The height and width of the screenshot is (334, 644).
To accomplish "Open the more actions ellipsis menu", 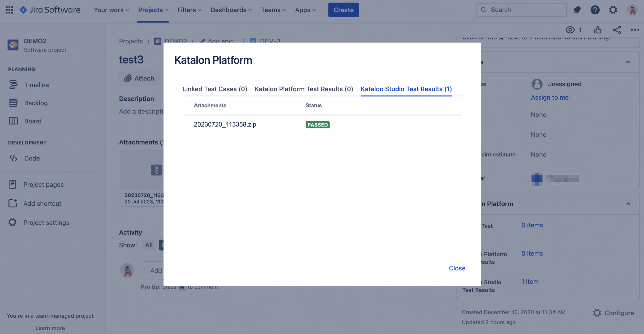I will pos(635,30).
